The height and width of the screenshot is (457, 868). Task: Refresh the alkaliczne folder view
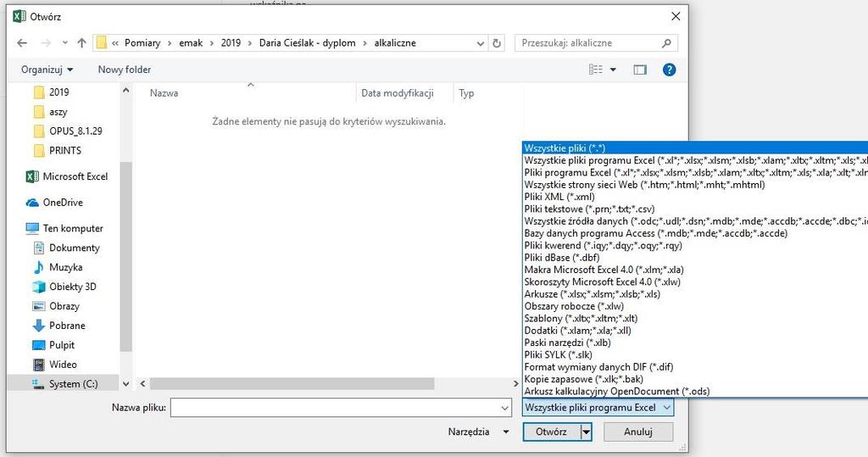[497, 42]
